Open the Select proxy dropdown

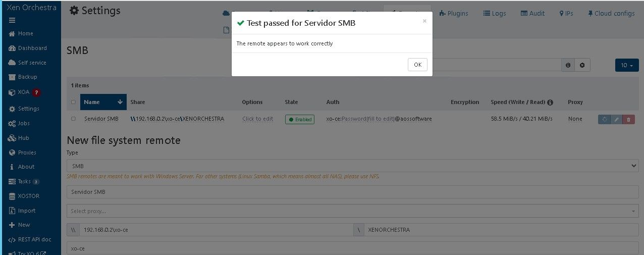pyautogui.click(x=353, y=211)
